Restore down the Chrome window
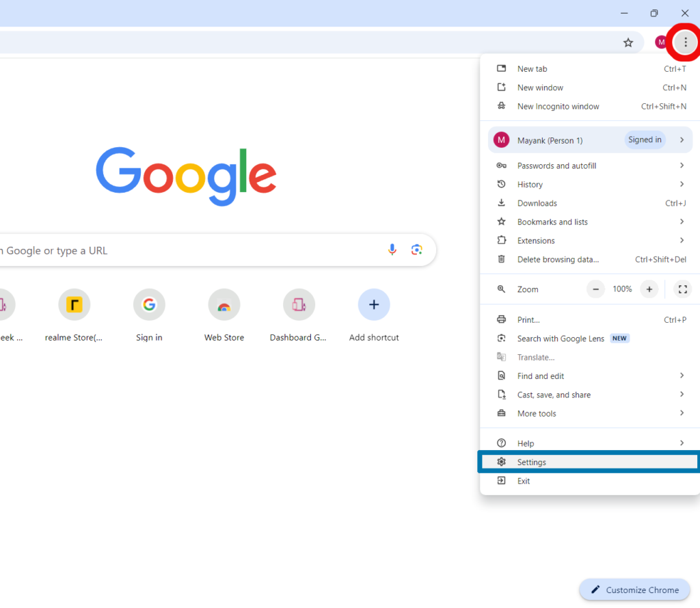The image size is (700, 608). tap(654, 13)
